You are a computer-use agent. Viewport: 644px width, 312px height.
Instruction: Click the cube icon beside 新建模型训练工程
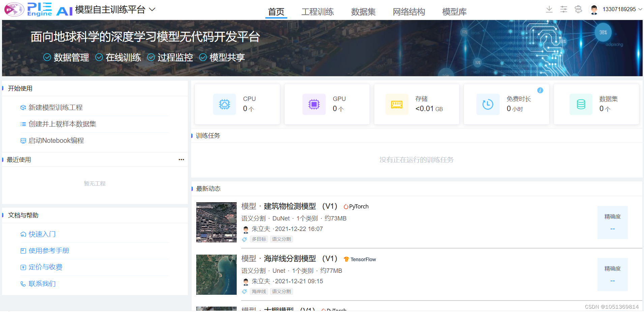pyautogui.click(x=23, y=108)
